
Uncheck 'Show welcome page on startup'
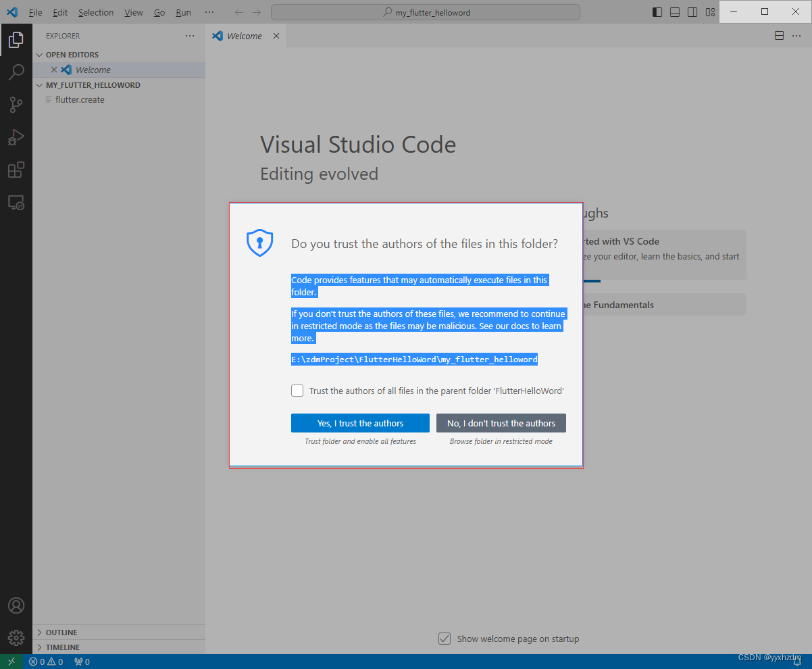pyautogui.click(x=445, y=638)
